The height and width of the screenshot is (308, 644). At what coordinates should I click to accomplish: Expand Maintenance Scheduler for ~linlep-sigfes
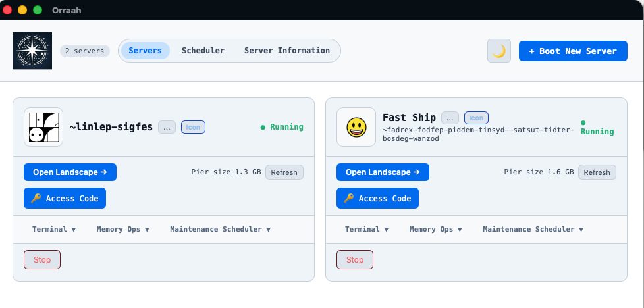221,229
